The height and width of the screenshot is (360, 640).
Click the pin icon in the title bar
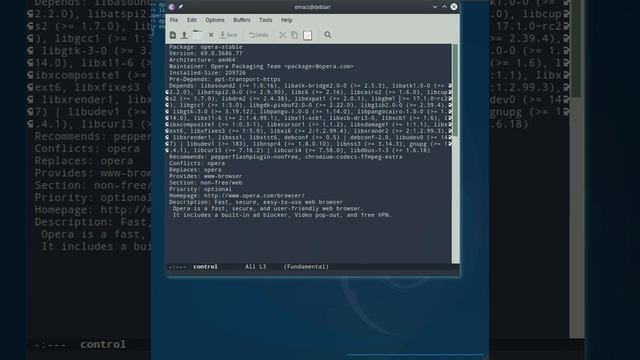point(181,7)
